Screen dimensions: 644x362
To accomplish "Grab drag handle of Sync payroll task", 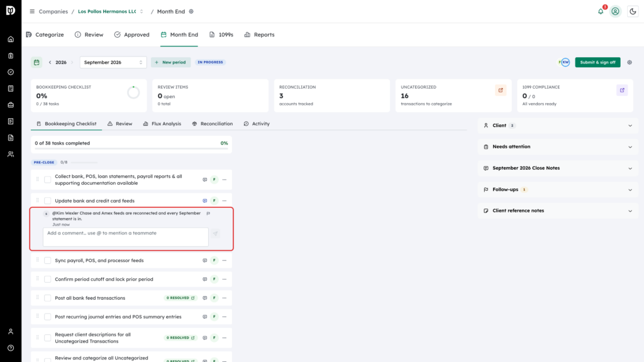I will coord(37,260).
